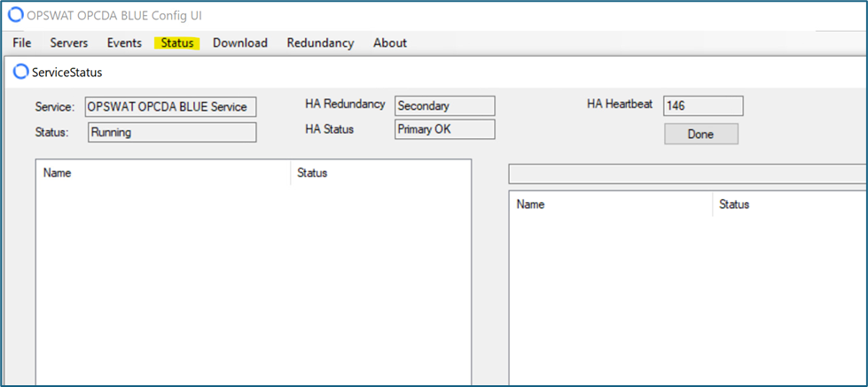This screenshot has height=387, width=868.
Task: Click the "HA Redundancy" label
Action: [345, 104]
